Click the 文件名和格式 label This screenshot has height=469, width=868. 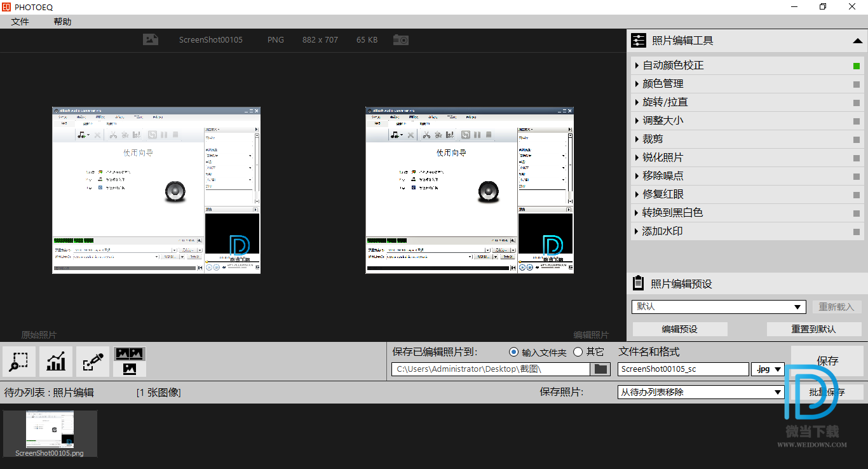coord(649,351)
